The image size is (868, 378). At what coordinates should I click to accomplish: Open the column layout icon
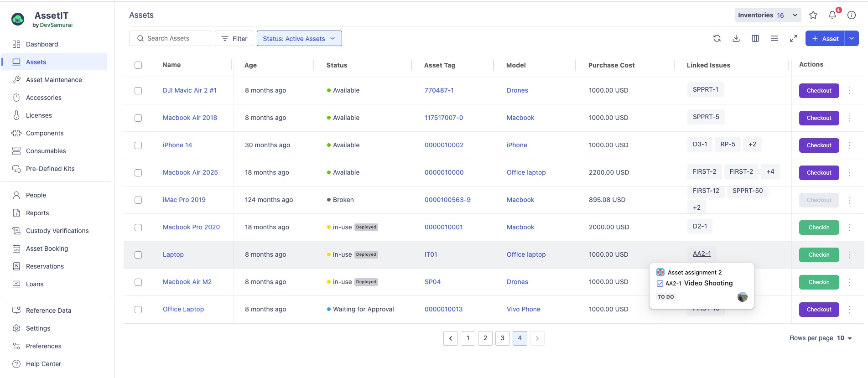pos(755,38)
